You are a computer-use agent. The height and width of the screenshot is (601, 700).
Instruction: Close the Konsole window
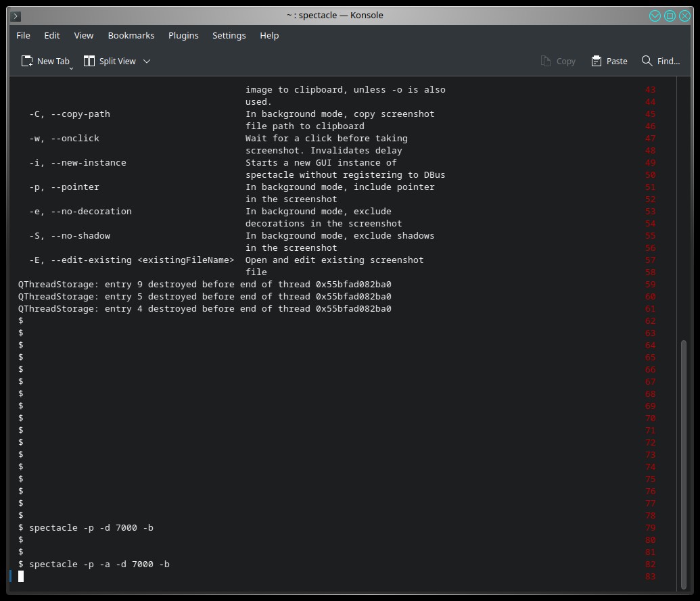click(684, 16)
